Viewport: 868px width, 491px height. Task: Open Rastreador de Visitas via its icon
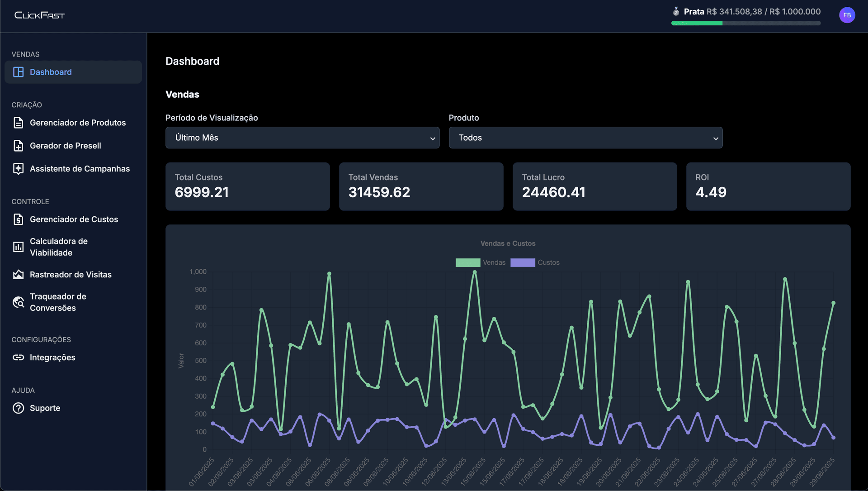(18, 275)
